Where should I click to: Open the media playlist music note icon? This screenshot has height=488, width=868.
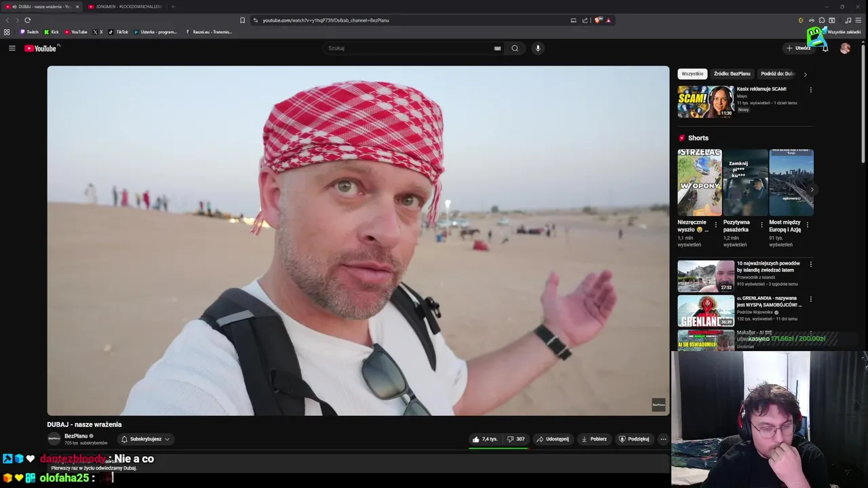[x=848, y=20]
